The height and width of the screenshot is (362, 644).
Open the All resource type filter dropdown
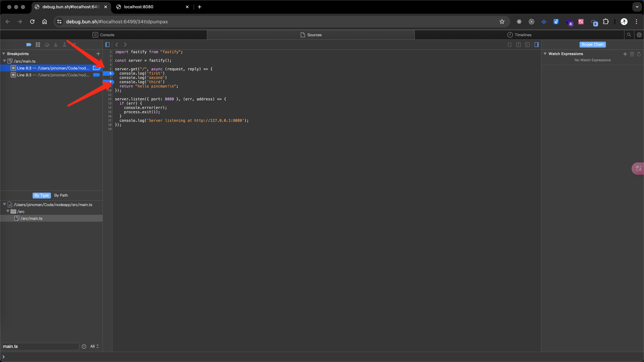(94, 346)
